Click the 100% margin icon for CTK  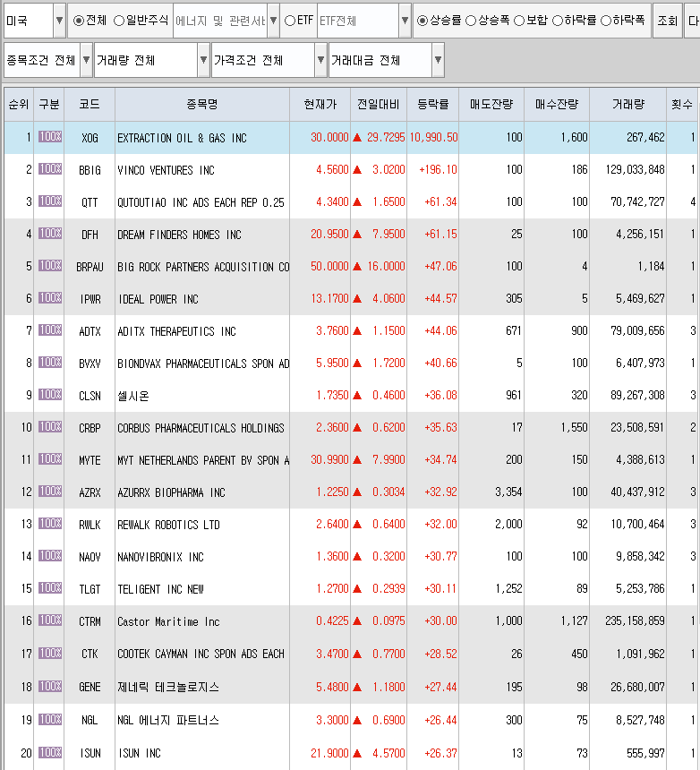click(x=50, y=653)
